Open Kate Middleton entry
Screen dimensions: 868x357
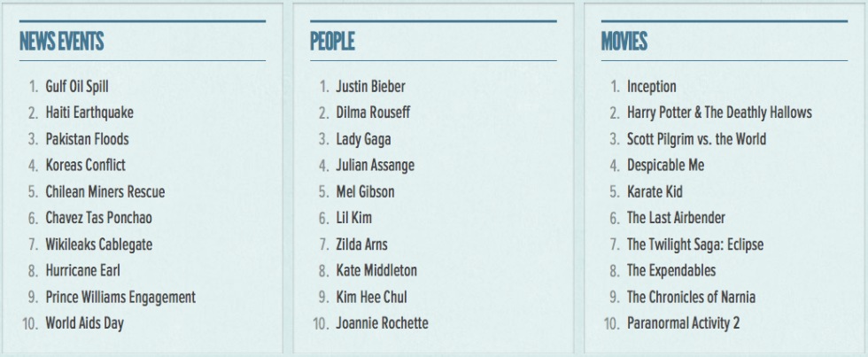pos(376,270)
